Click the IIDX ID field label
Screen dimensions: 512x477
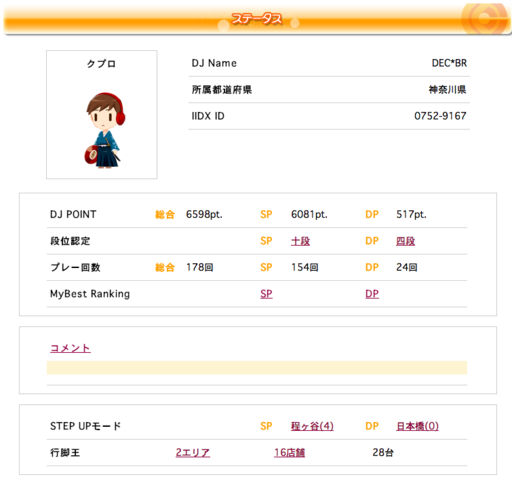click(208, 116)
